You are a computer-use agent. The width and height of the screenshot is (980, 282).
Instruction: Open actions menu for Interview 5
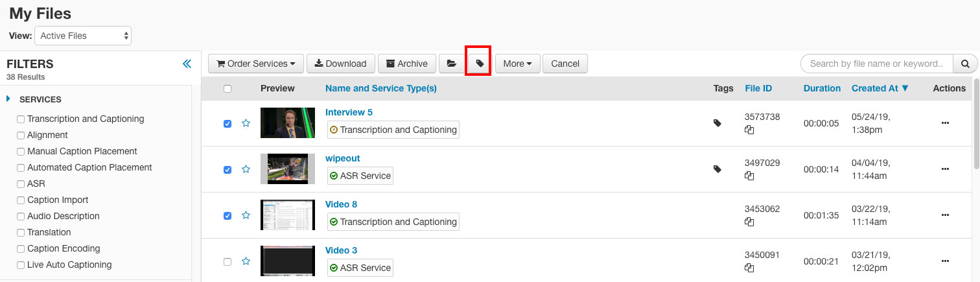click(x=944, y=123)
